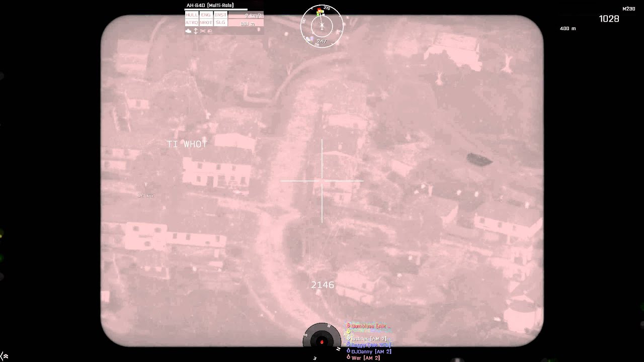Click the icon next to DJDanny [AM 2]
Viewport: 644px width, 362px height.
coord(349,351)
